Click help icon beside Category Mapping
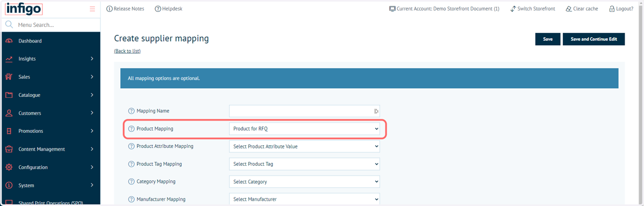This screenshot has width=644, height=206. point(131,182)
